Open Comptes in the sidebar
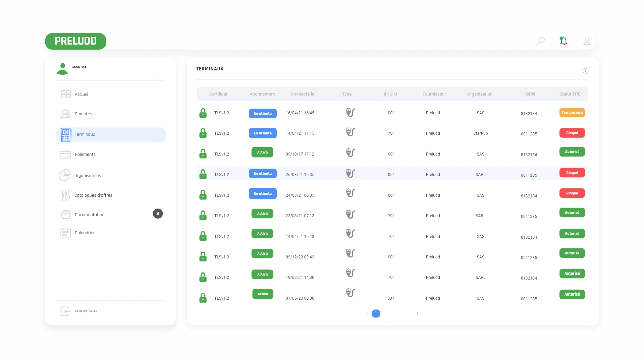Image resolution: width=644 pixels, height=362 pixels. point(83,114)
